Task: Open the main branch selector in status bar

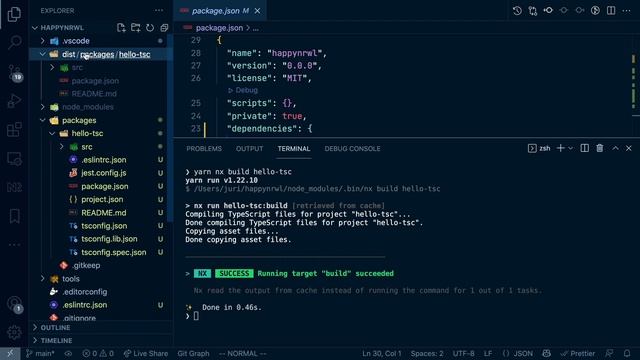Action: click(40, 353)
